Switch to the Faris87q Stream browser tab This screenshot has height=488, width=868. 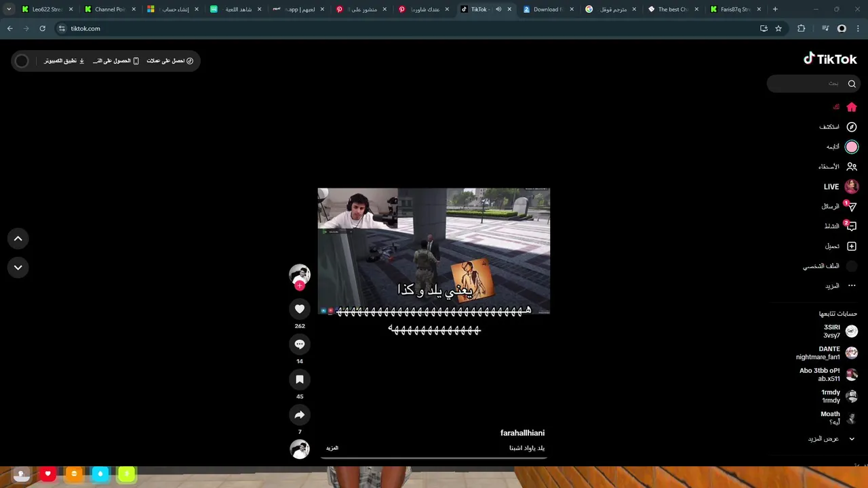pyautogui.click(x=735, y=9)
